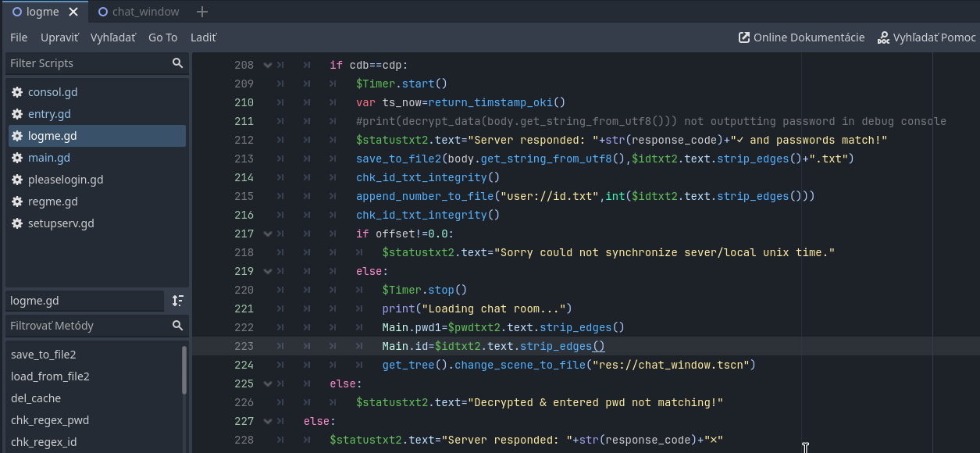The width and height of the screenshot is (980, 453).
Task: Fold the if block at line 217
Action: click(x=268, y=234)
